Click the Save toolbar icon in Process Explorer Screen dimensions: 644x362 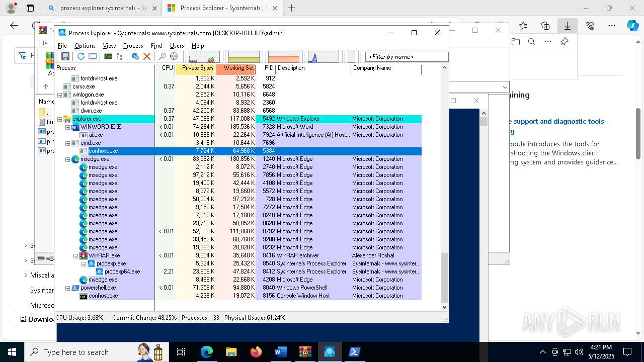65,56
